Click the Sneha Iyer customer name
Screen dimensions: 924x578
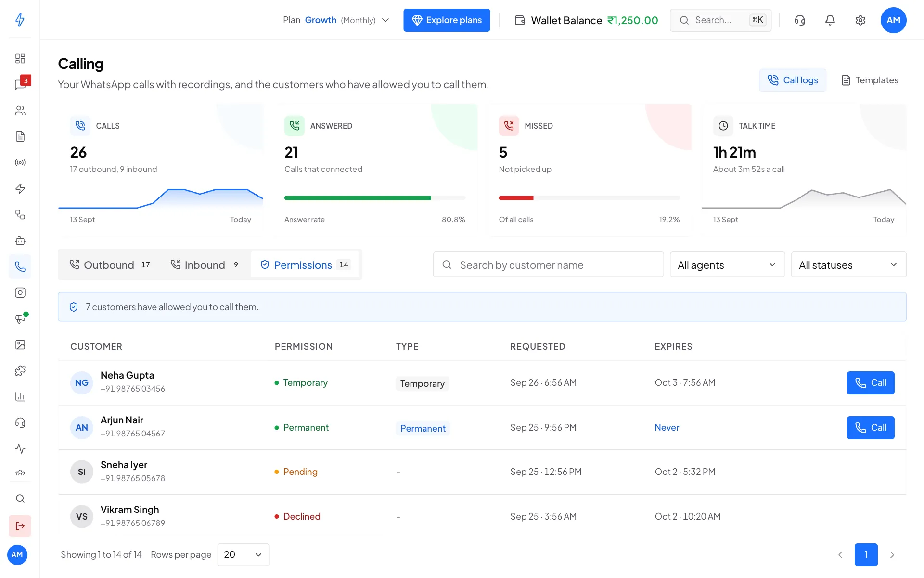click(x=124, y=465)
